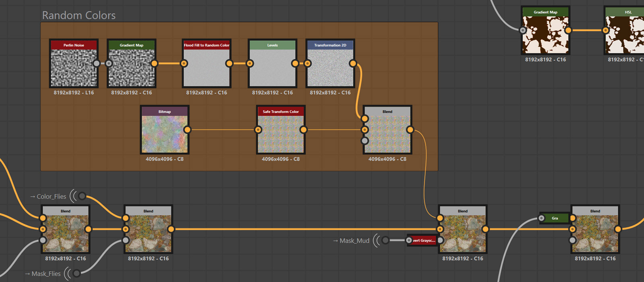Click output connector of Gradient Map beside Perlin Noise

pyautogui.click(x=154, y=63)
